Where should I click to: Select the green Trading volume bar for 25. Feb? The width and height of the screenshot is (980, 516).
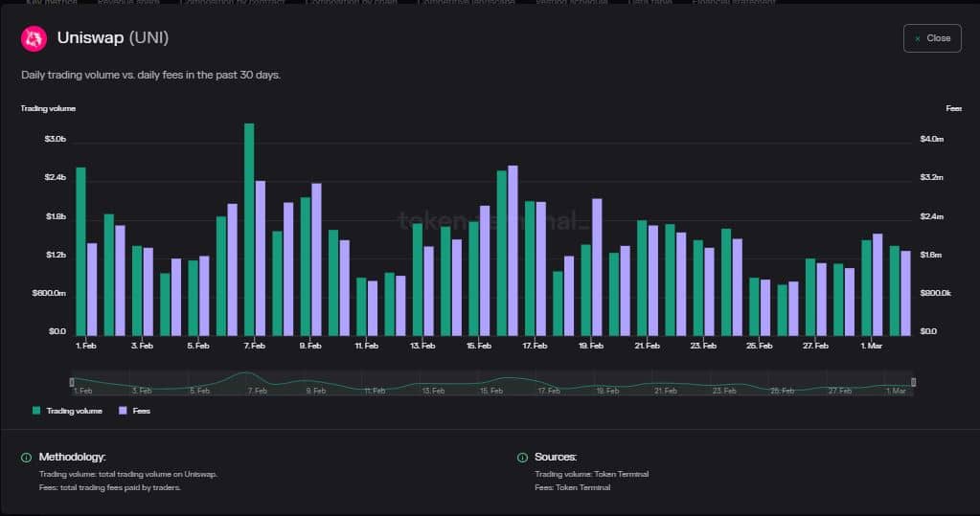tap(754, 306)
